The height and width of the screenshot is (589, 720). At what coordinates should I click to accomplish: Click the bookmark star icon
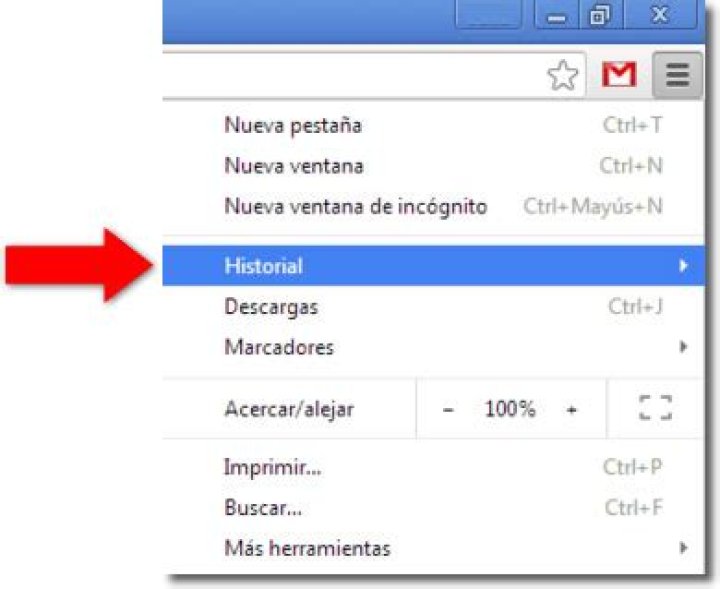pos(562,75)
